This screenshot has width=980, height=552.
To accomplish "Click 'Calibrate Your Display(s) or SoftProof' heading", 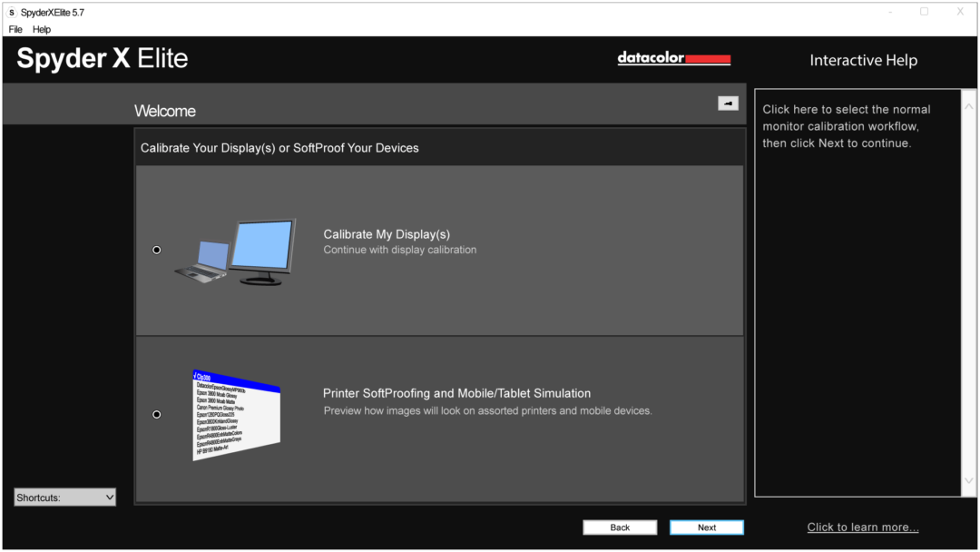I will [x=279, y=148].
